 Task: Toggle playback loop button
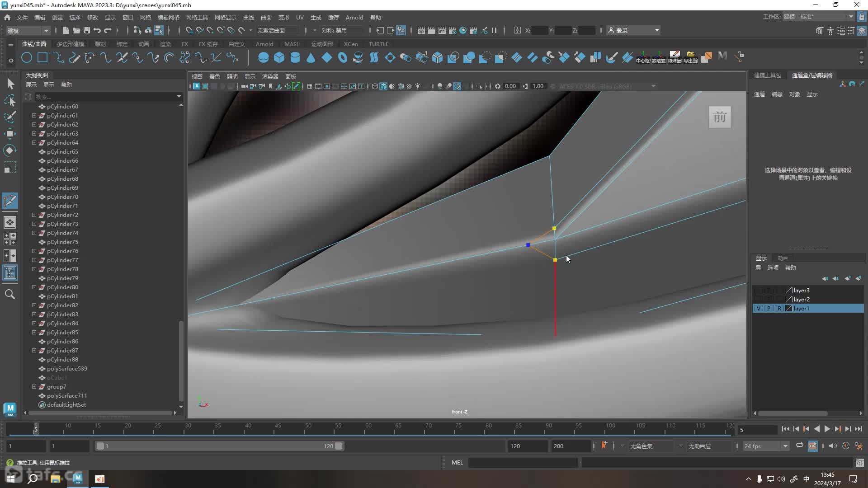tap(800, 446)
